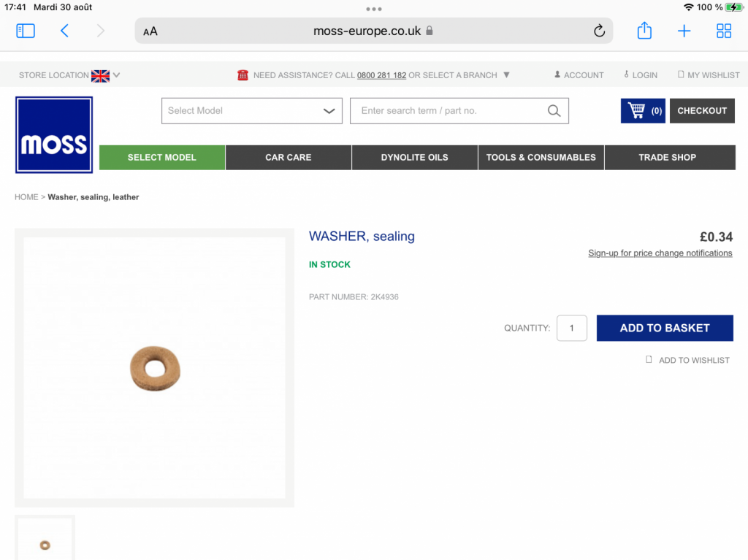This screenshot has height=560, width=748.
Task: Open reader options with the AA button
Action: (150, 31)
